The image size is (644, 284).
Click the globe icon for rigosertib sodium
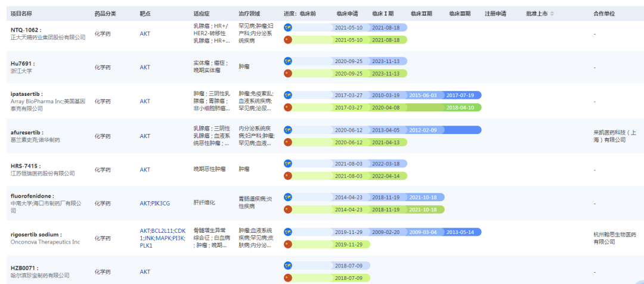288,232
